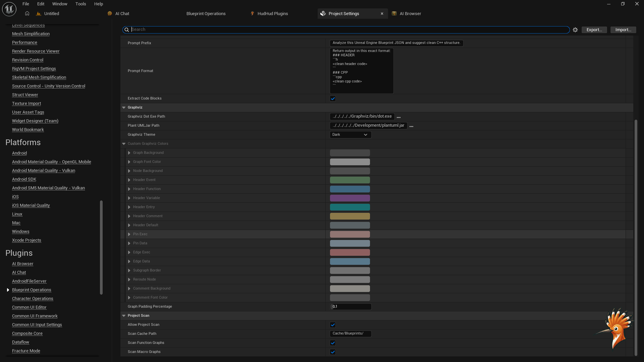Open Character Operations plugin settings link
The image size is (644, 362).
tap(33, 299)
